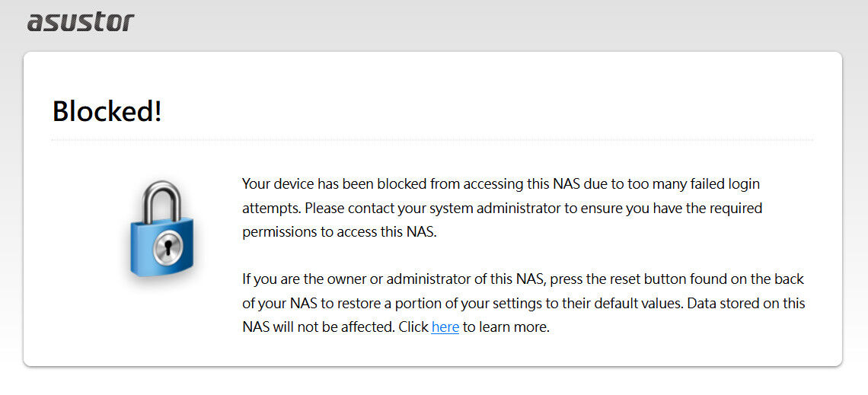868x395 pixels.
Task: Click the words "required" in first paragraph
Action: point(738,208)
